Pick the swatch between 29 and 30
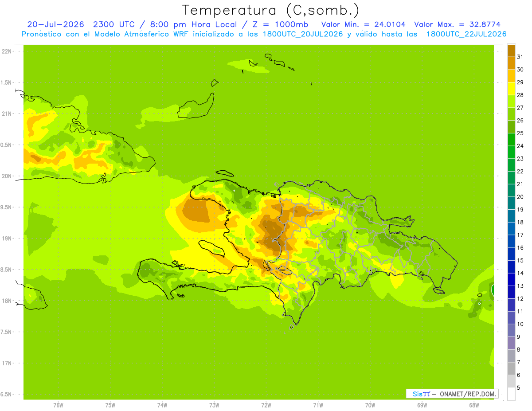532x411 pixels. pyautogui.click(x=511, y=76)
